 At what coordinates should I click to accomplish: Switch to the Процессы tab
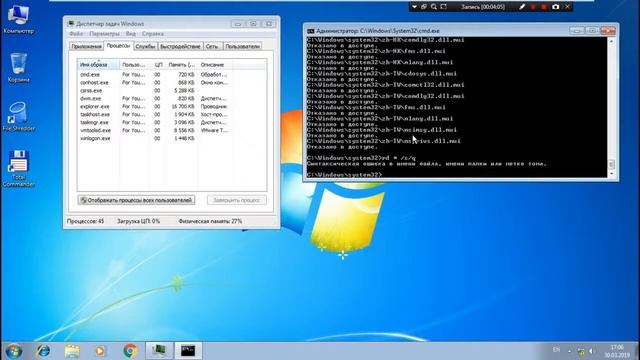click(x=118, y=46)
